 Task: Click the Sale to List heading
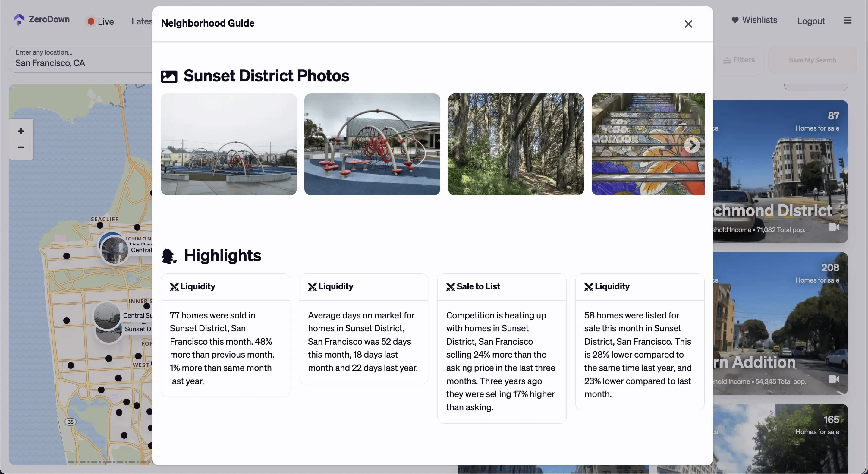478,286
